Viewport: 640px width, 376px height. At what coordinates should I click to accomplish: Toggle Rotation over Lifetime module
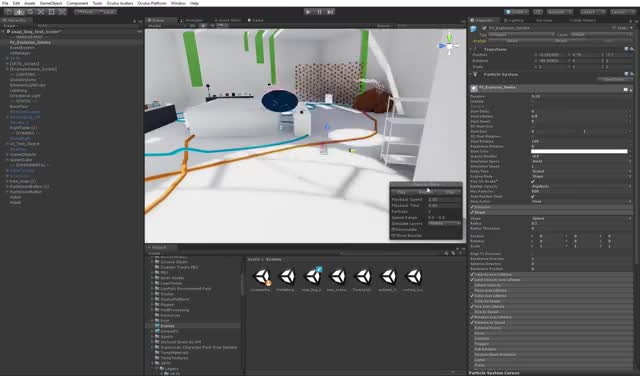pyautogui.click(x=473, y=317)
